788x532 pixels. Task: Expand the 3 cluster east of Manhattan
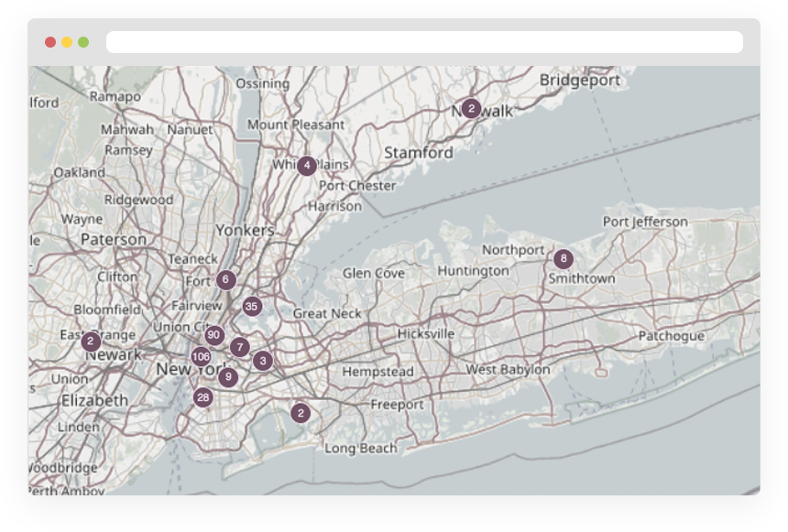(x=263, y=360)
